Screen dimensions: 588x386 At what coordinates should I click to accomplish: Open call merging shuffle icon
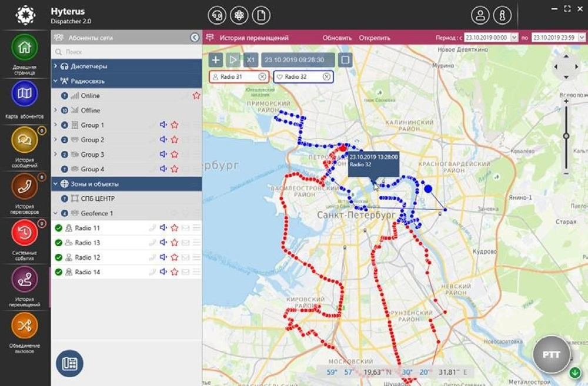click(24, 325)
